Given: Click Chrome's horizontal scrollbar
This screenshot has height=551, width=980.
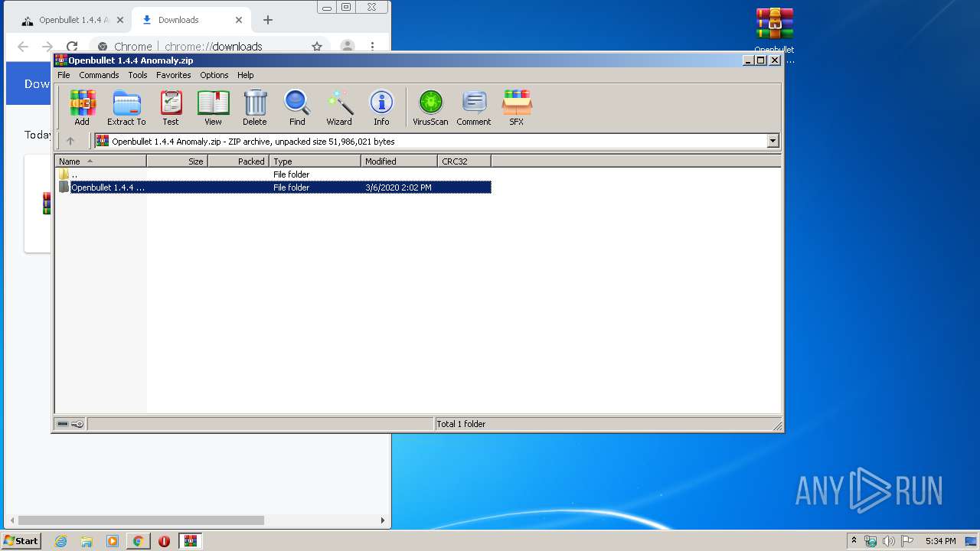Looking at the screenshot, I should click(x=142, y=520).
